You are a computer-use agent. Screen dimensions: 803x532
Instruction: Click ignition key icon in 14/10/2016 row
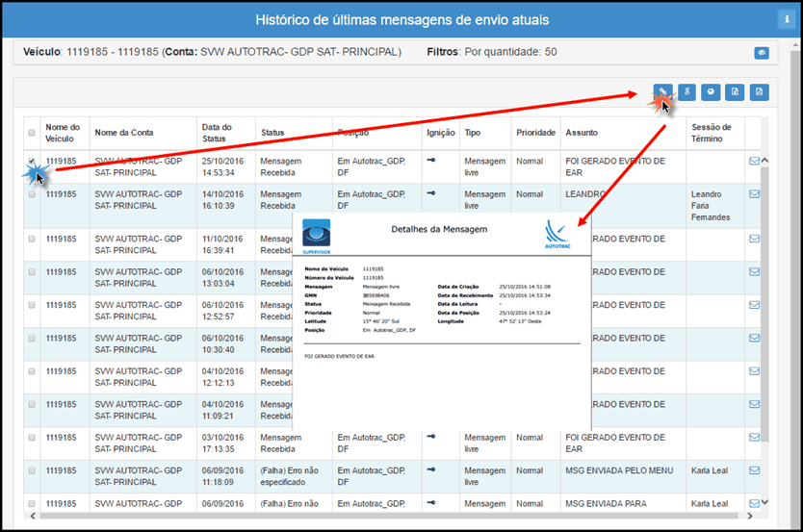pyautogui.click(x=431, y=193)
